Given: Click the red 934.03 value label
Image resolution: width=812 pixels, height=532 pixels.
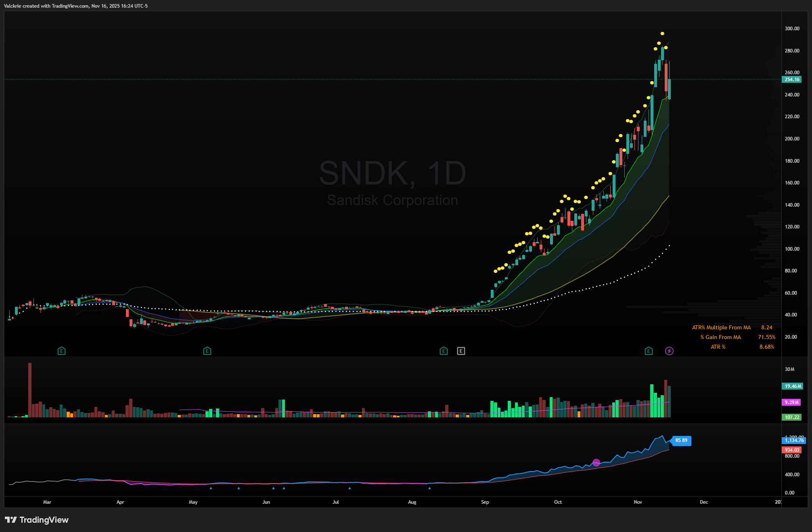Looking at the screenshot, I should click(792, 450).
